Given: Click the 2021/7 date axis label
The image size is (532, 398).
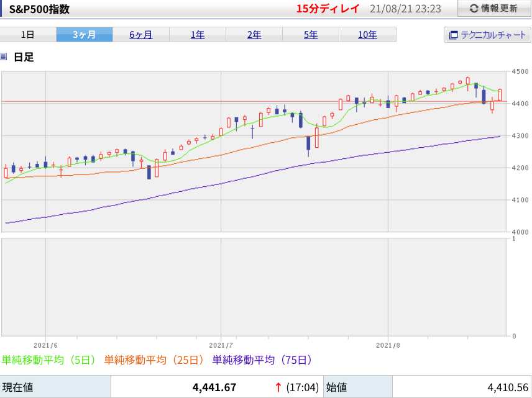Looking at the screenshot, I should [x=221, y=345].
